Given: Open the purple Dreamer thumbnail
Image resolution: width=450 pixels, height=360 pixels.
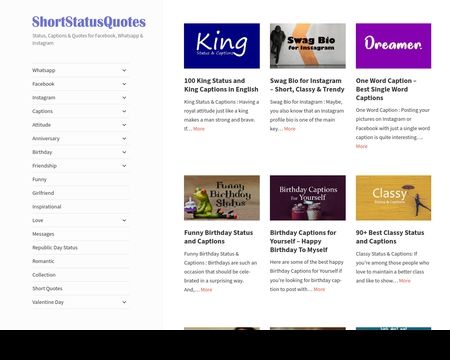Looking at the screenshot, I should [393, 46].
